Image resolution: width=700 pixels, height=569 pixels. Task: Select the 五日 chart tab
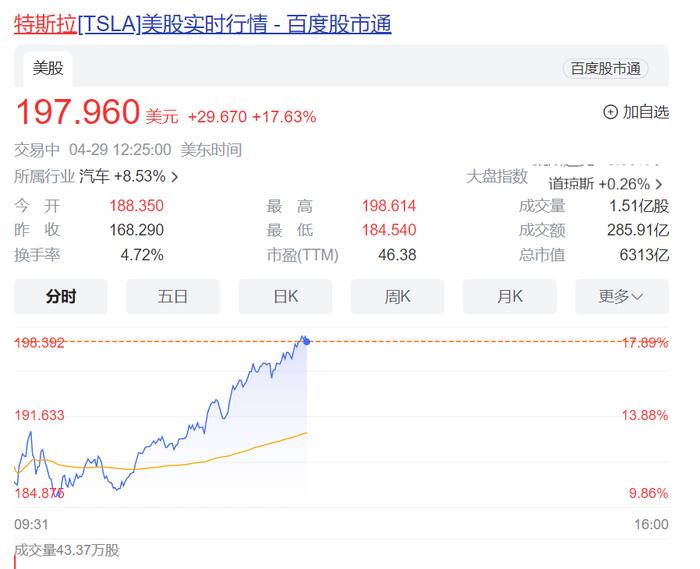click(173, 296)
